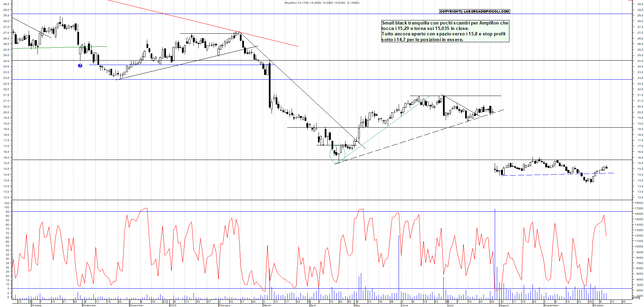Click the February label on the time axis

pos(224,305)
